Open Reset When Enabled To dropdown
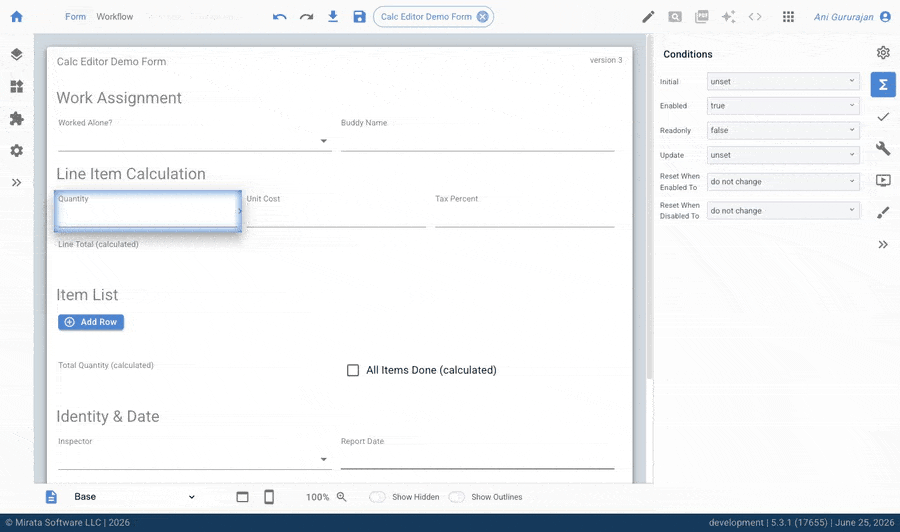This screenshot has width=900, height=532. pyautogui.click(x=783, y=181)
